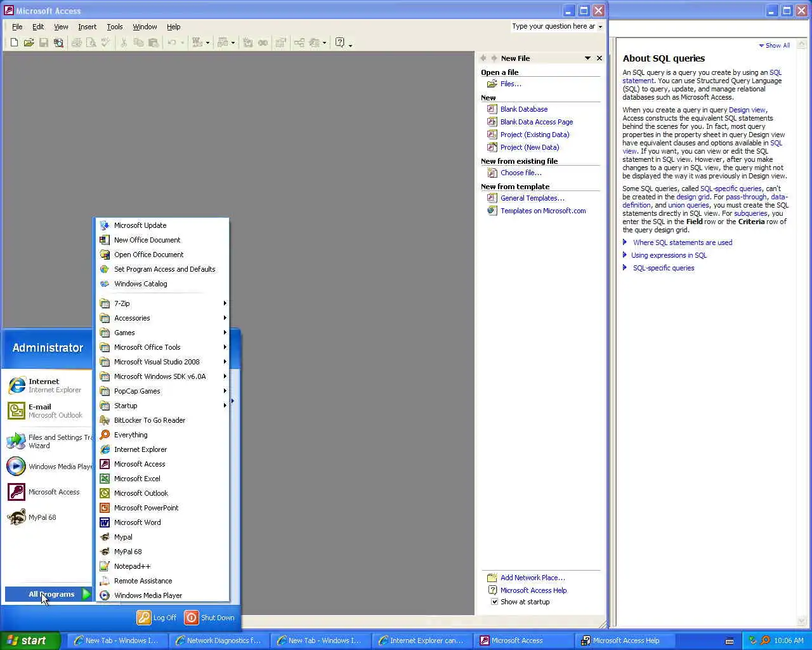Viewport: 812px width, 650px height.
Task: Launch Microsoft PowerPoint from programs list
Action: [x=162, y=508]
